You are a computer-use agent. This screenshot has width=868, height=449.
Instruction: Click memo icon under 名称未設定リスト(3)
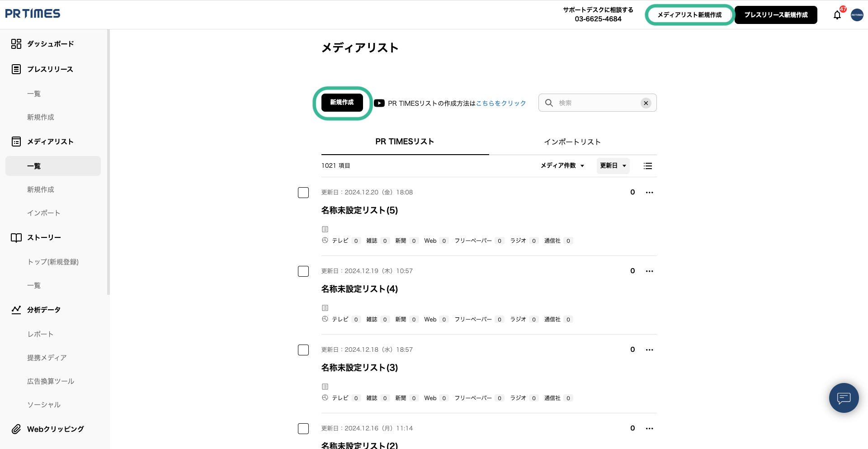pos(325,387)
